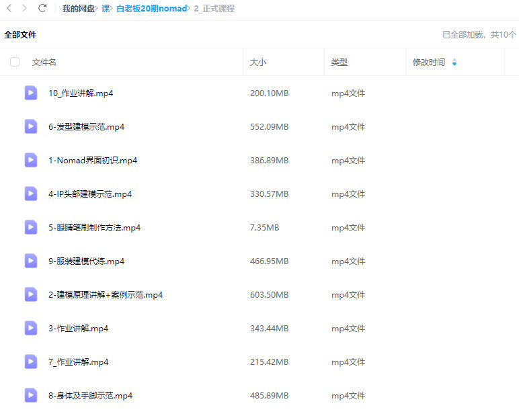The height and width of the screenshot is (420, 519).
Task: Click video icon for 6-发型建模示范.mp4
Action: 31,126
